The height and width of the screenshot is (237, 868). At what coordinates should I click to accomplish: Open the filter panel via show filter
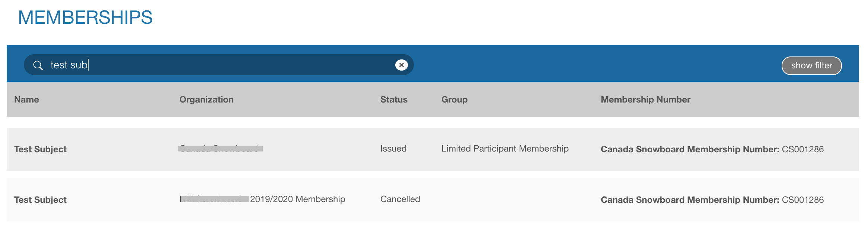tap(811, 65)
